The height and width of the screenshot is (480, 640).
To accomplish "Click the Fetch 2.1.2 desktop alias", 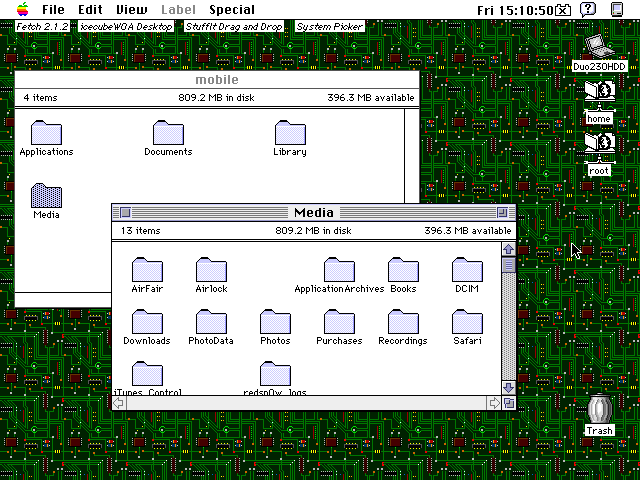I will coord(42,27).
